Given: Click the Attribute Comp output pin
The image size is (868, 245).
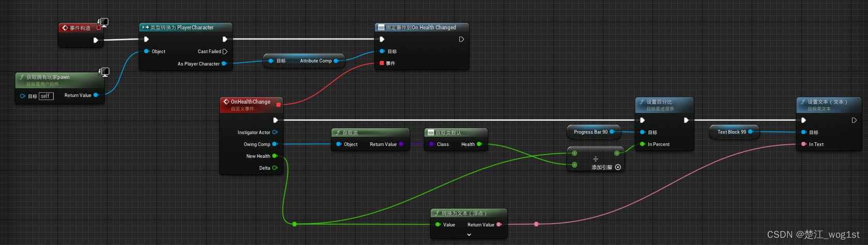Looking at the screenshot, I should coord(336,61).
